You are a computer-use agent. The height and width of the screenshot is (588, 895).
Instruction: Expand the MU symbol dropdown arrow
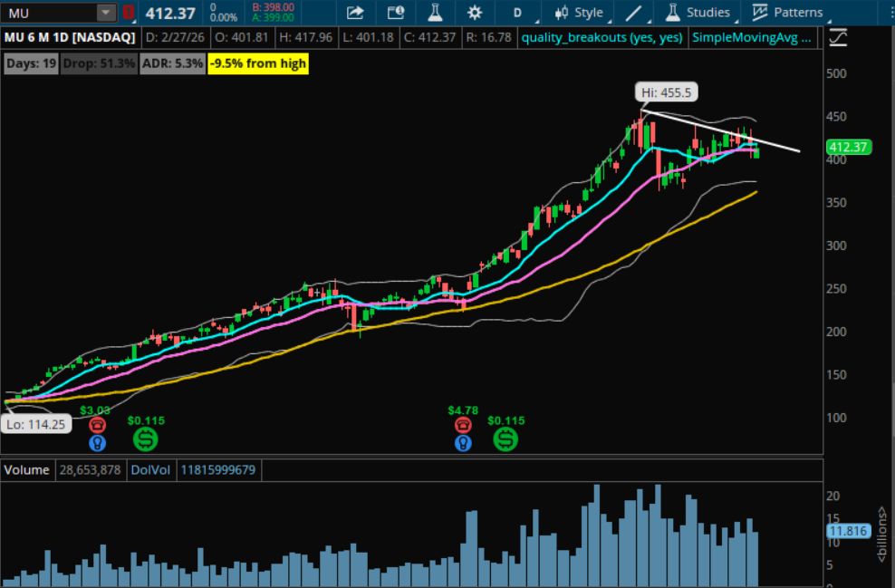[106, 13]
